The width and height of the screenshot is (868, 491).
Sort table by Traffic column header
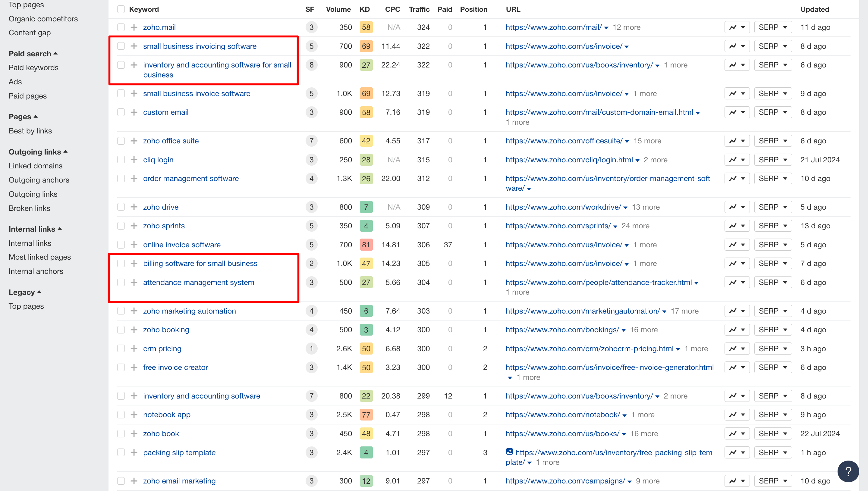click(419, 9)
